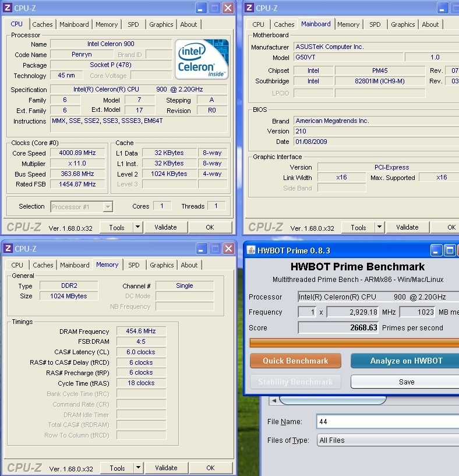Click the CPU-Z title icon in Memory window

tap(8, 248)
